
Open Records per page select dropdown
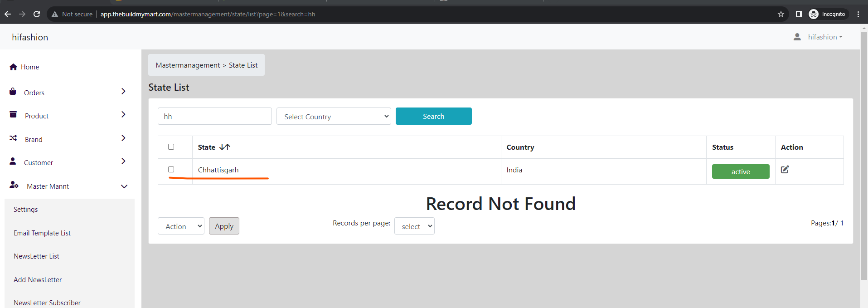click(414, 226)
